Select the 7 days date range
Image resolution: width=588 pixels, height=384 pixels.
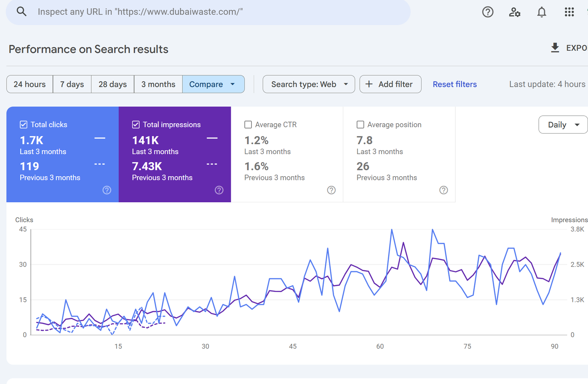(72, 84)
